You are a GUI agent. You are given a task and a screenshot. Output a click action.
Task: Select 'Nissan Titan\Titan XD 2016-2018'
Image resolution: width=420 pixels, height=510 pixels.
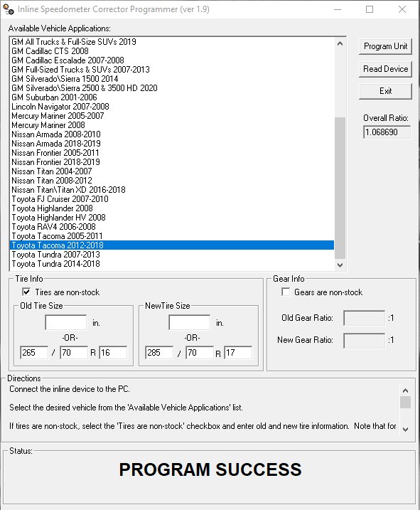(x=172, y=190)
